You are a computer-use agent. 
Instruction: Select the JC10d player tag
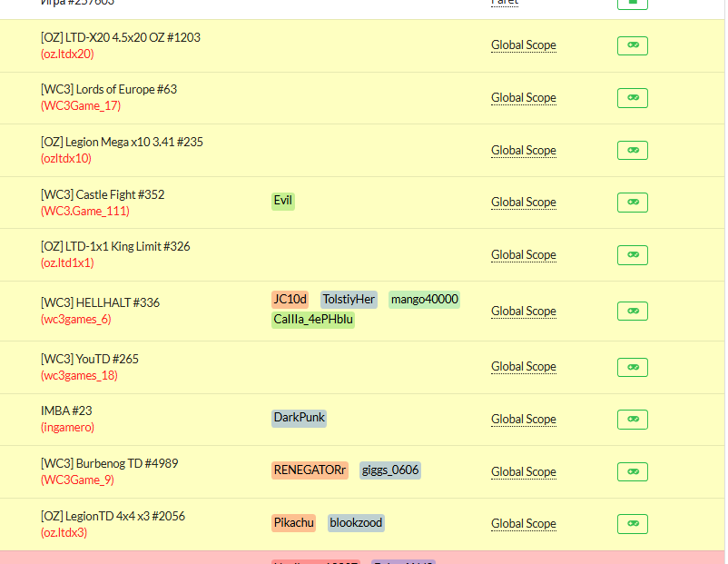pyautogui.click(x=290, y=299)
